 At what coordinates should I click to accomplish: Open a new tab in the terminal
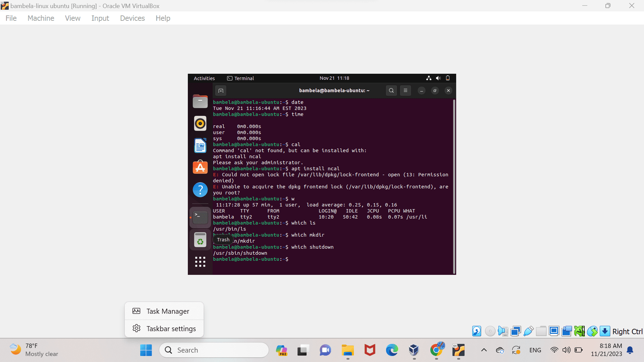[x=221, y=90]
